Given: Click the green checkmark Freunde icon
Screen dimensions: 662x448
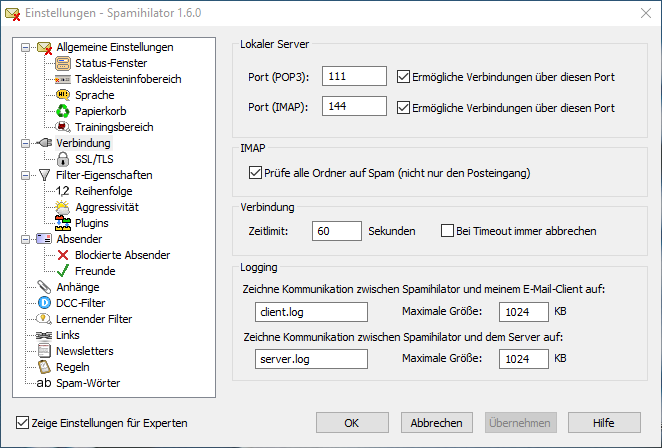Looking at the screenshot, I should coord(63,271).
